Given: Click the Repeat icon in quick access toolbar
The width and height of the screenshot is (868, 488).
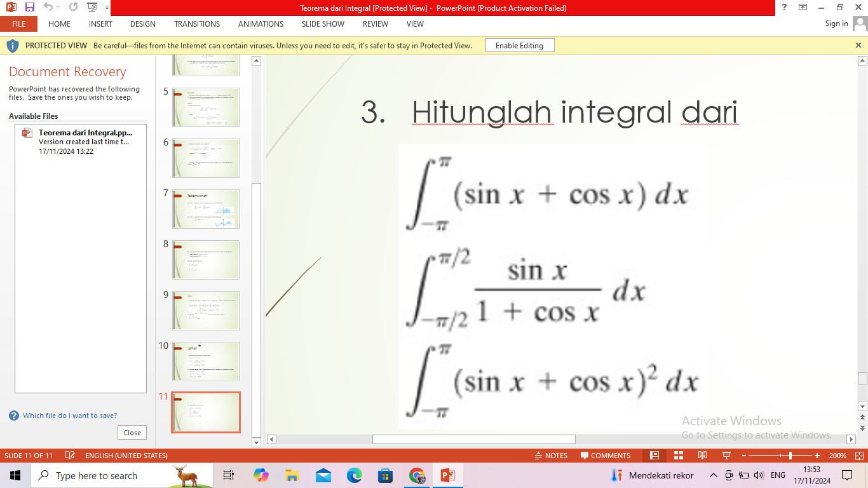Looking at the screenshot, I should (73, 7).
